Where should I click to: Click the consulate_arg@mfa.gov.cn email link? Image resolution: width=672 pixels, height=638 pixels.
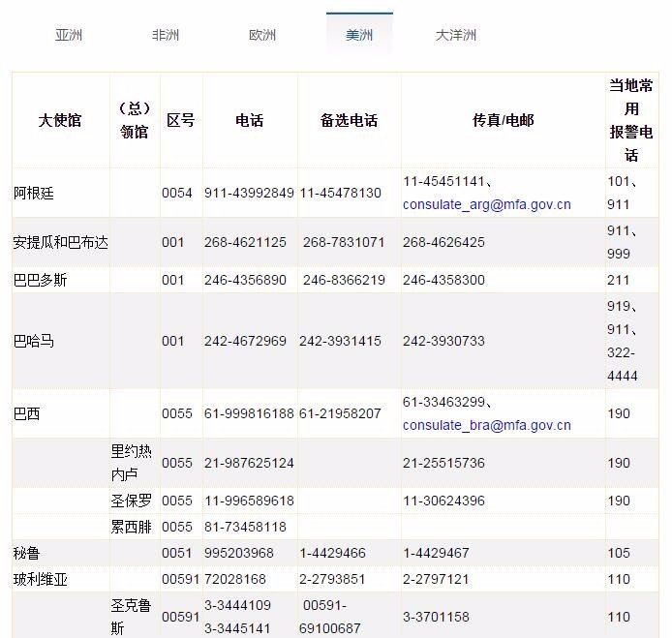pos(487,204)
